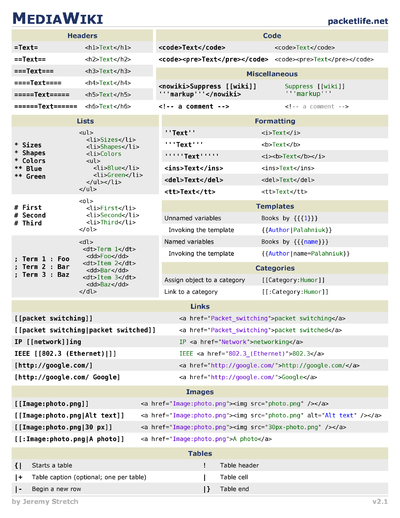
Task: Click the =Text= header syntax
Action: [x=26, y=48]
